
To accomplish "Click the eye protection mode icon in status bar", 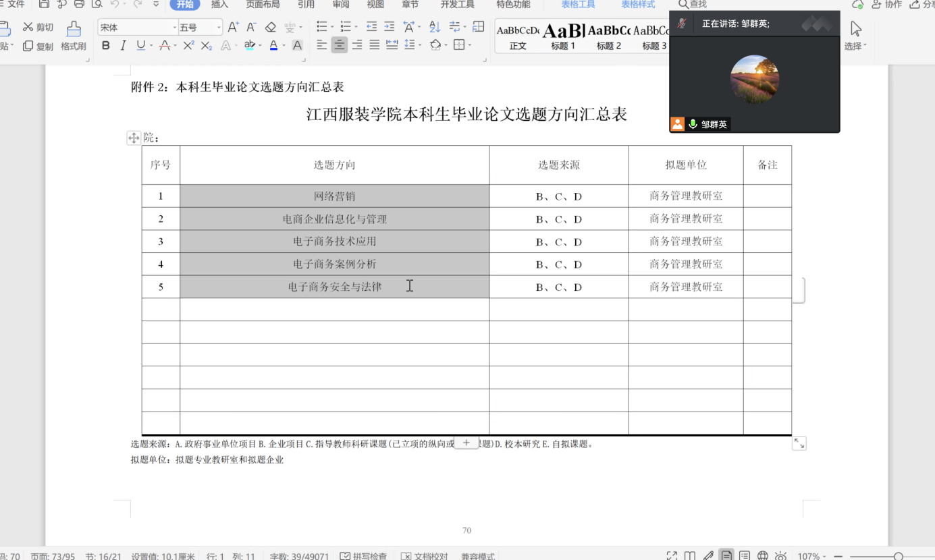I will point(781,556).
